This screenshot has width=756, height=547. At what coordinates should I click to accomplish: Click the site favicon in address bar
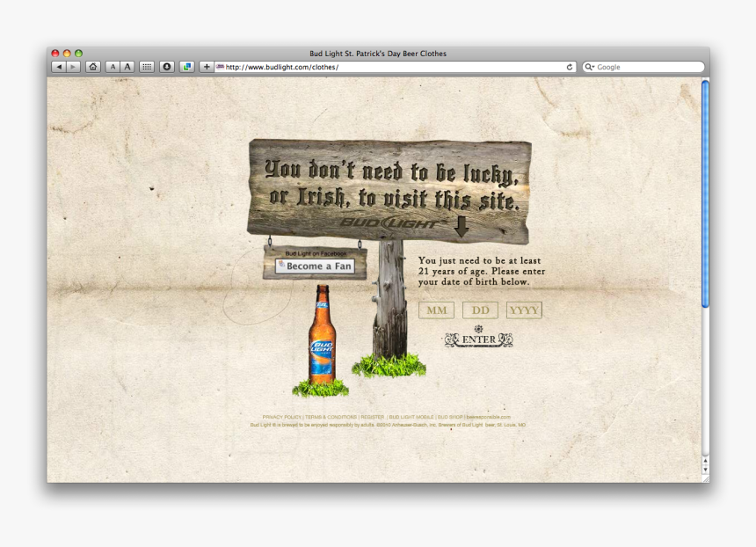[x=220, y=67]
